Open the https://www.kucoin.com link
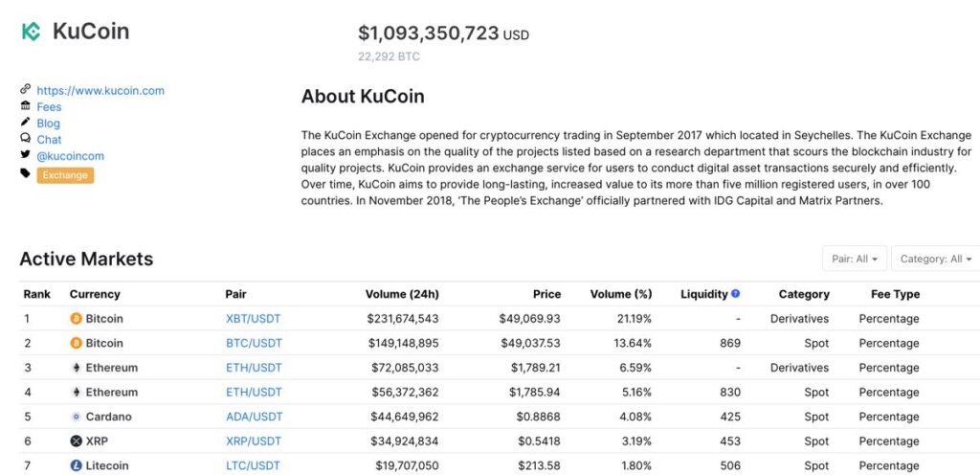 (x=100, y=91)
